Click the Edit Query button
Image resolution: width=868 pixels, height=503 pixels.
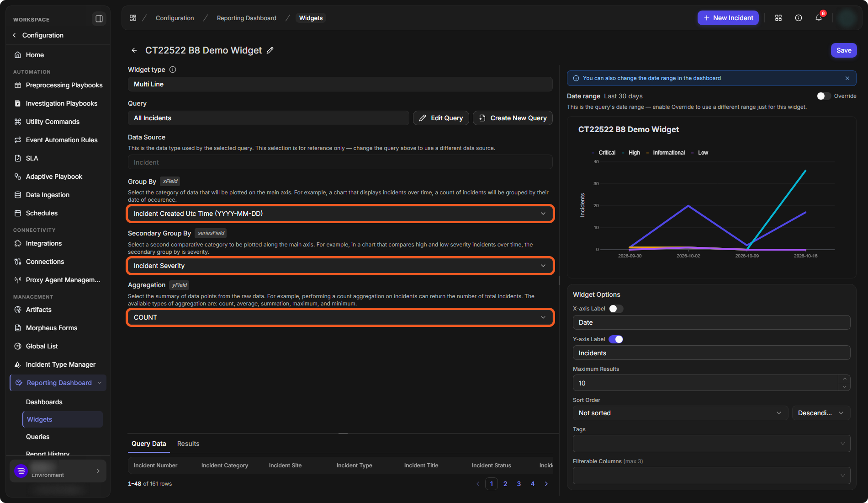click(x=441, y=118)
